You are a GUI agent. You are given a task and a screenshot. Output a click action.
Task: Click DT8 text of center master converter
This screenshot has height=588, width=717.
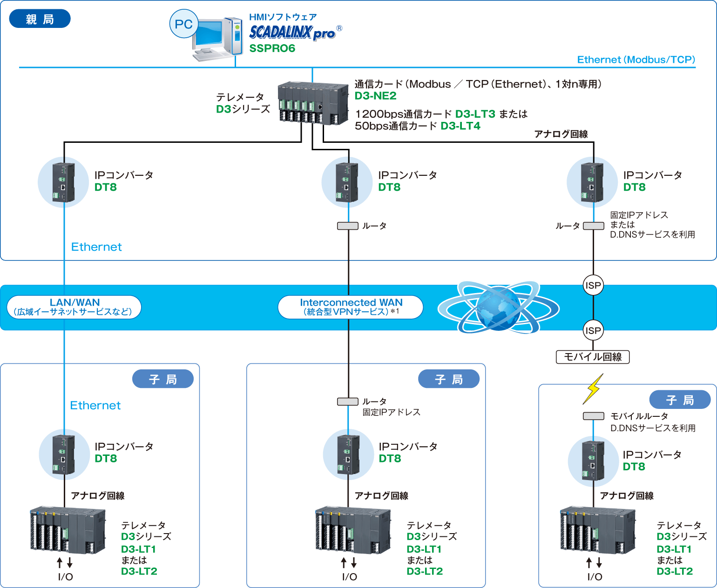(389, 187)
